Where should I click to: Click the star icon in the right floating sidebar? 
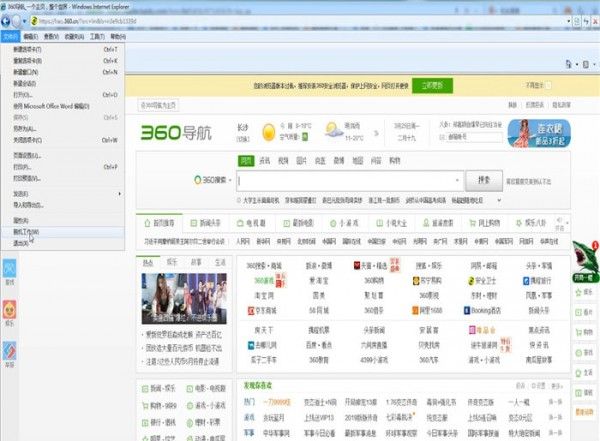coord(579,292)
